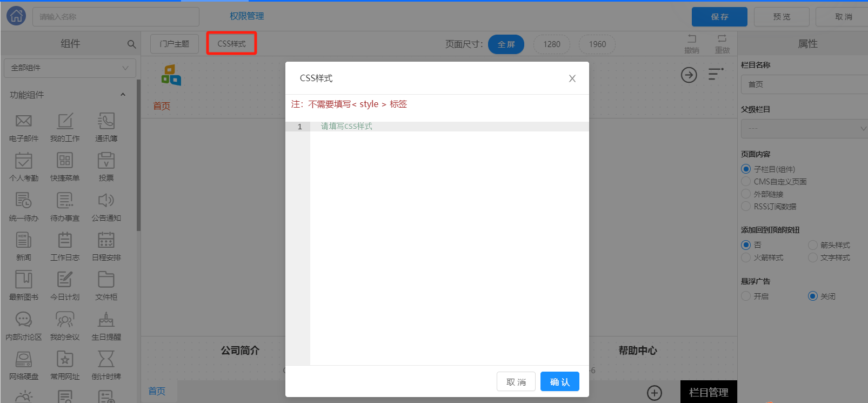The image size is (868, 403).
Task: Click the component search magnifier icon
Action: 131,44
